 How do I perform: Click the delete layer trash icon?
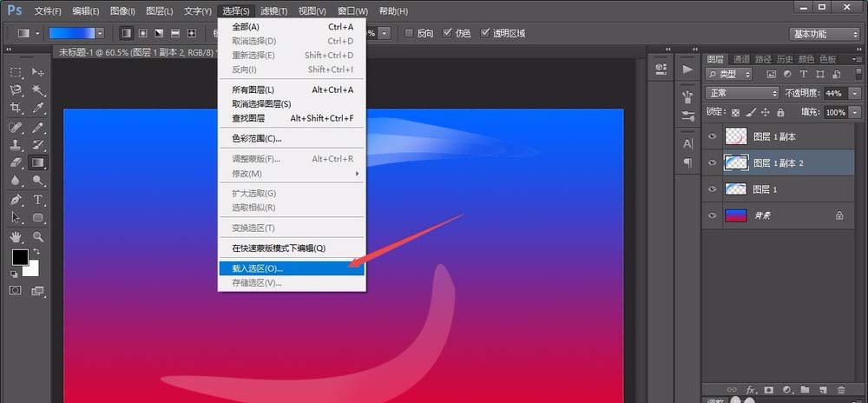point(840,390)
